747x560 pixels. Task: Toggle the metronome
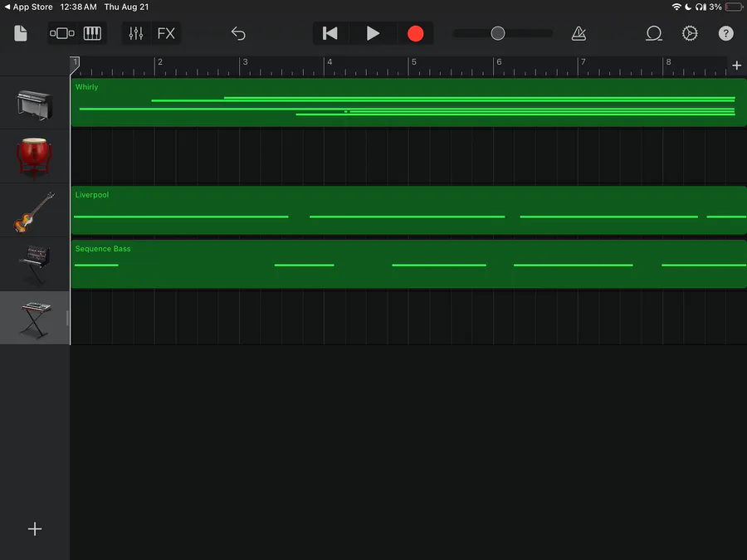[x=579, y=33]
